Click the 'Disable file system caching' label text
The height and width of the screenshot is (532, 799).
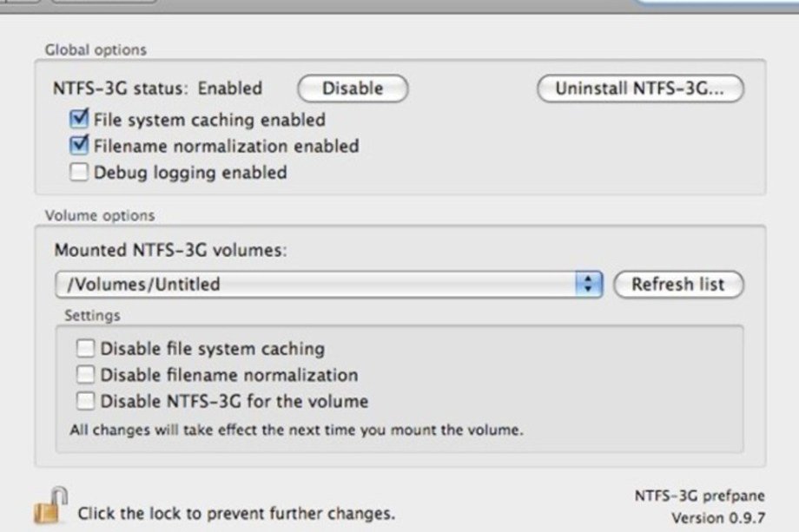pos(213,349)
